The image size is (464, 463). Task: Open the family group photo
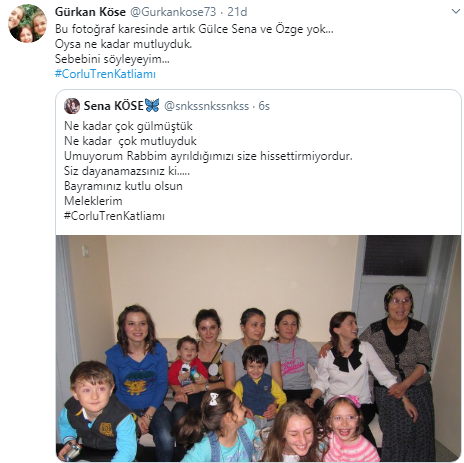(x=258, y=348)
